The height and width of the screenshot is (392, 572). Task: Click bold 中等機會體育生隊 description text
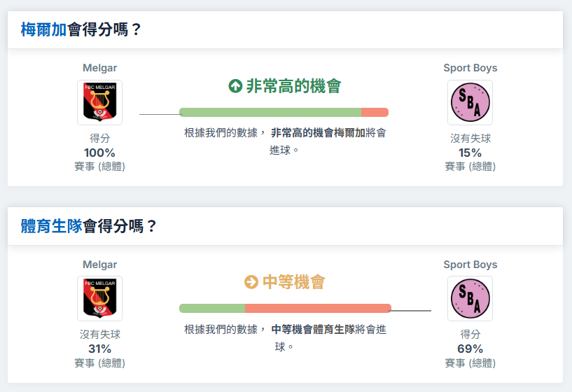point(313,329)
